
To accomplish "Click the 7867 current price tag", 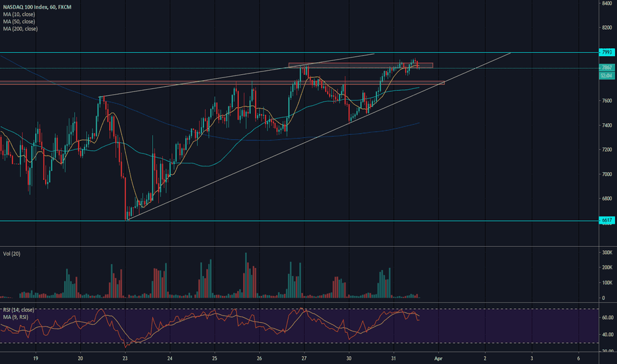I will 606,68.
